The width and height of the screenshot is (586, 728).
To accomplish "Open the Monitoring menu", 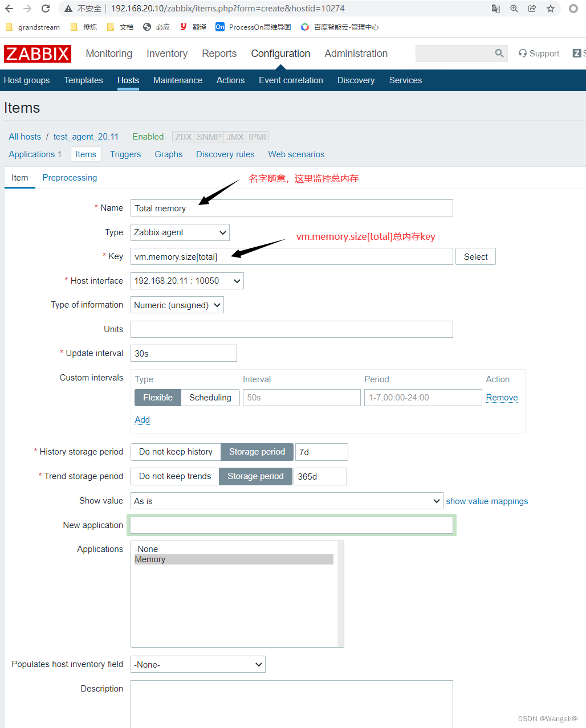I will [x=109, y=54].
